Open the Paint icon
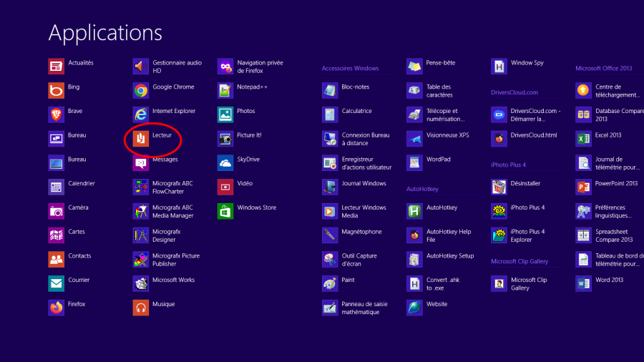The image size is (644, 362). (x=330, y=283)
